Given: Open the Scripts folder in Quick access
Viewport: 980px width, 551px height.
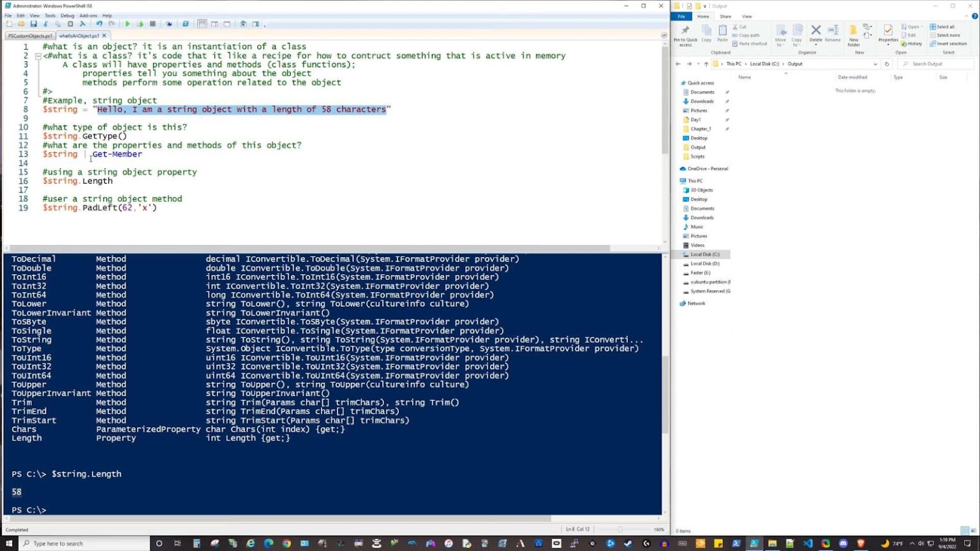Looking at the screenshot, I should point(697,156).
